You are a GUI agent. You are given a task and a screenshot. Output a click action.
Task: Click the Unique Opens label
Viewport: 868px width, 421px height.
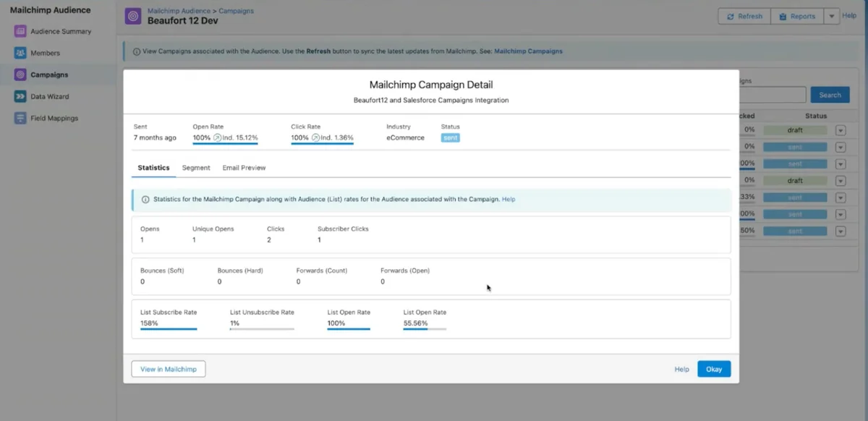(x=213, y=229)
